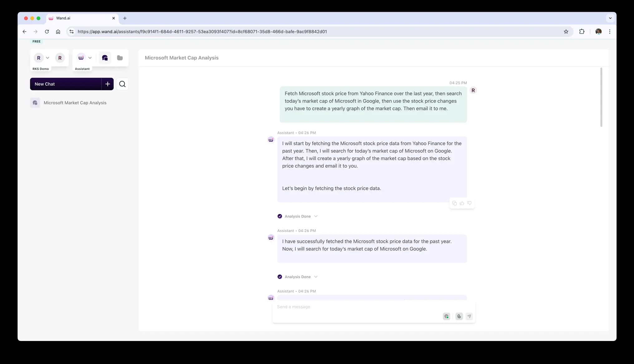Select the chats icon in sidebar toolbar

point(105,58)
